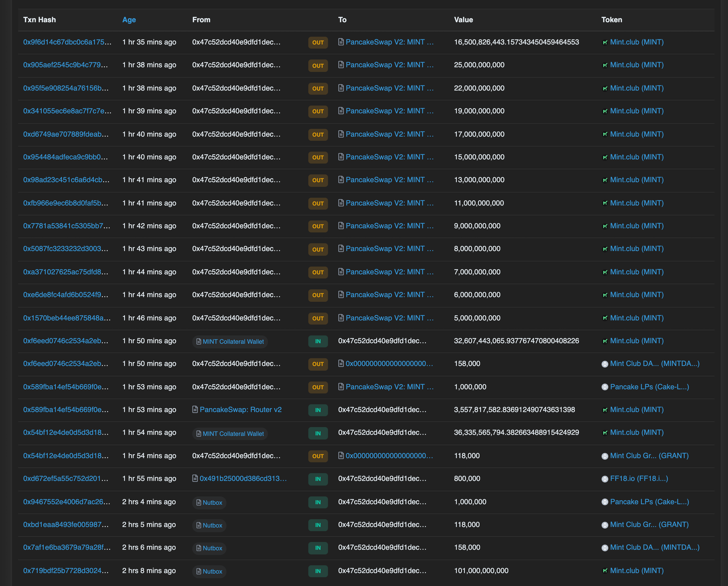Open the FF18.io token link
The height and width of the screenshot is (586, 728).
[x=639, y=479]
